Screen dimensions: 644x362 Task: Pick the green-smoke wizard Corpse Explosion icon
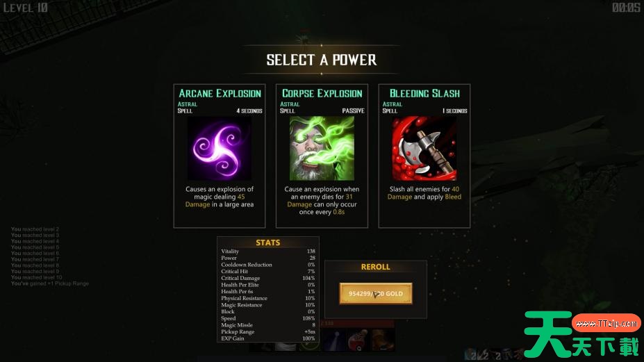point(322,148)
